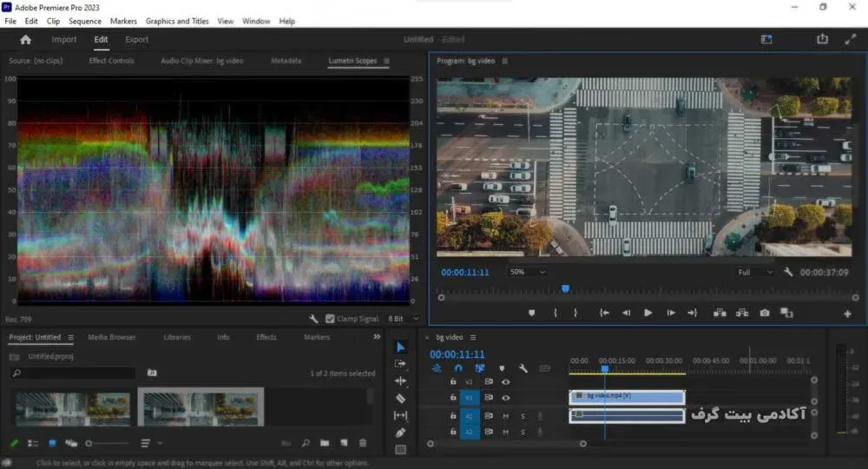Open the File menu
The height and width of the screenshot is (469, 868).
coord(10,21)
